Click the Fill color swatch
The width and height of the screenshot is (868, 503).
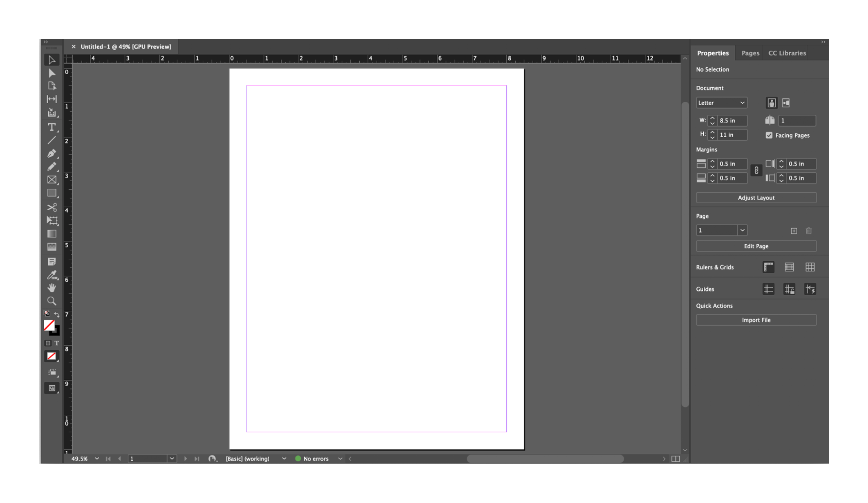pos(49,325)
